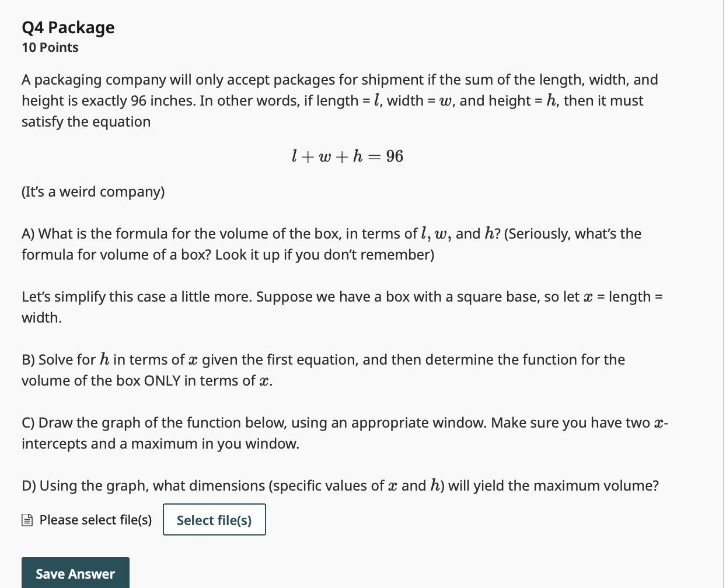Click the 10 Points label
Viewport: 726px width, 588px height.
[x=50, y=47]
